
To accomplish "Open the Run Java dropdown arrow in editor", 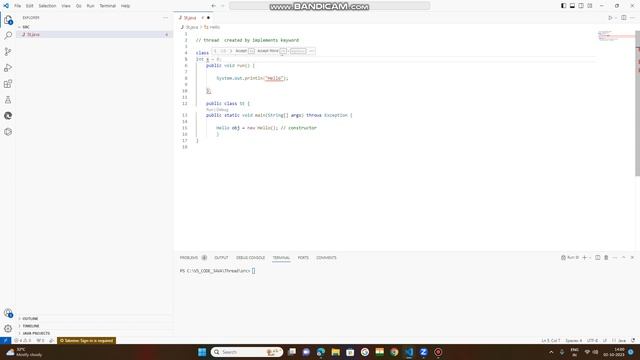I will 616,18.
